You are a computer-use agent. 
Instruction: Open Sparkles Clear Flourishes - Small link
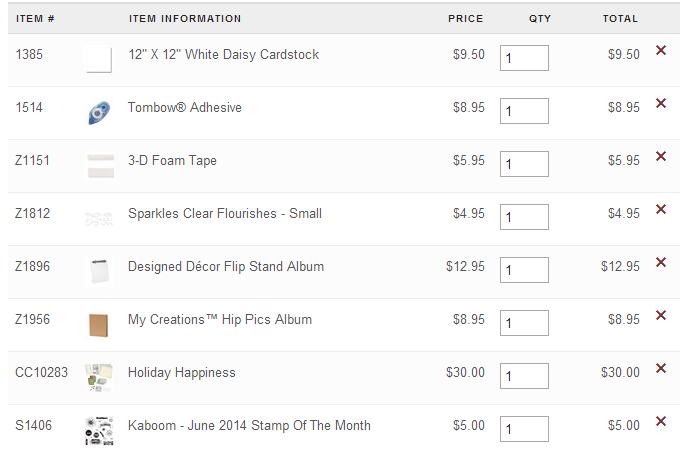click(x=225, y=214)
